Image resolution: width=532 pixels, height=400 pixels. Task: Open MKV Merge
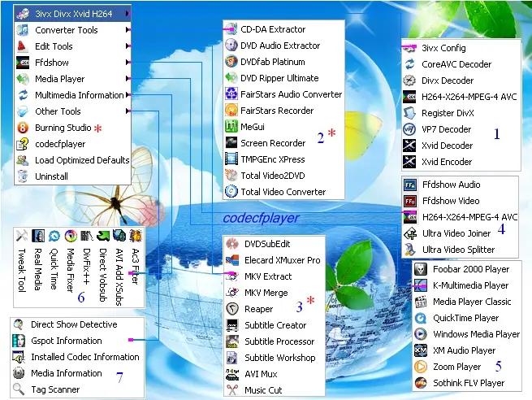click(275, 293)
